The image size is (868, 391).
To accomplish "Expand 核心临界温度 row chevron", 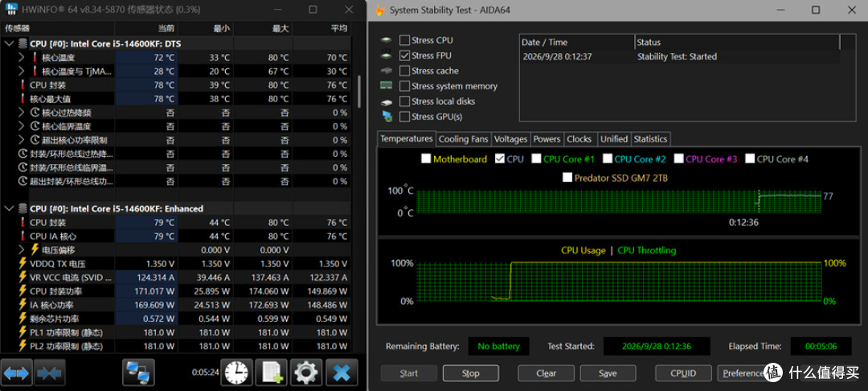I will [x=22, y=126].
